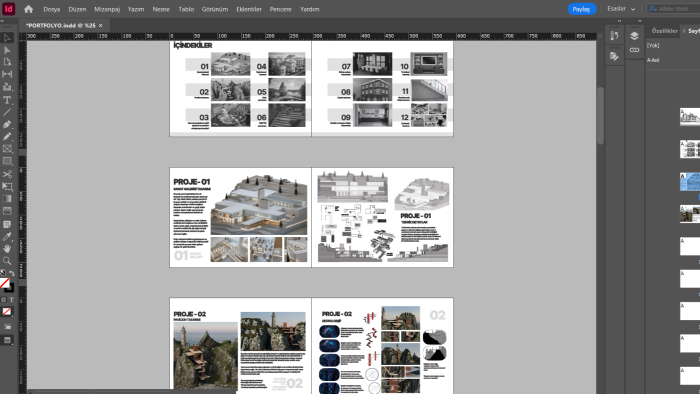Image resolution: width=700 pixels, height=394 pixels.
Task: Open the Links panel icon
Action: (634, 50)
